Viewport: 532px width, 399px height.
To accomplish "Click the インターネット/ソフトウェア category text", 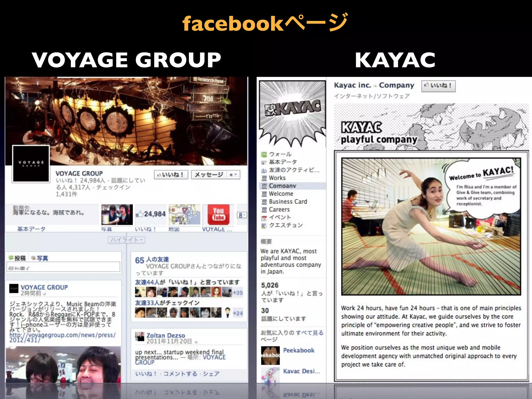I will coord(372,96).
